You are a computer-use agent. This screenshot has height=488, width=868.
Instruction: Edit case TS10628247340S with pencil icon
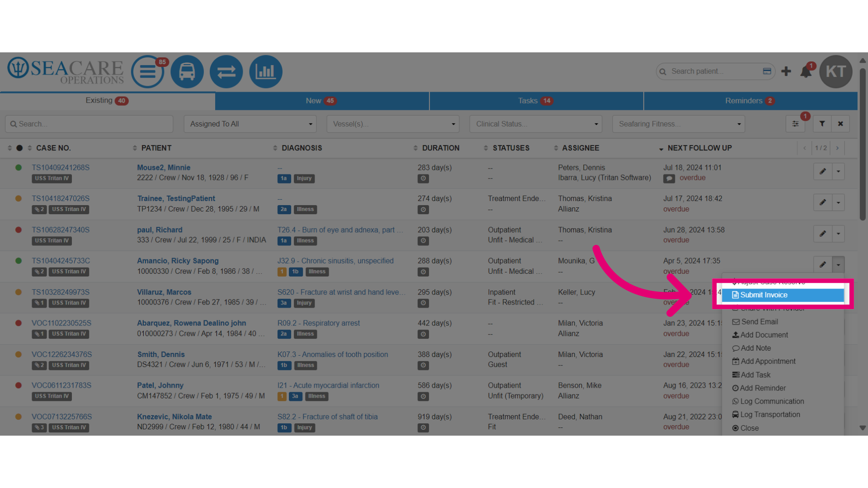coord(823,234)
